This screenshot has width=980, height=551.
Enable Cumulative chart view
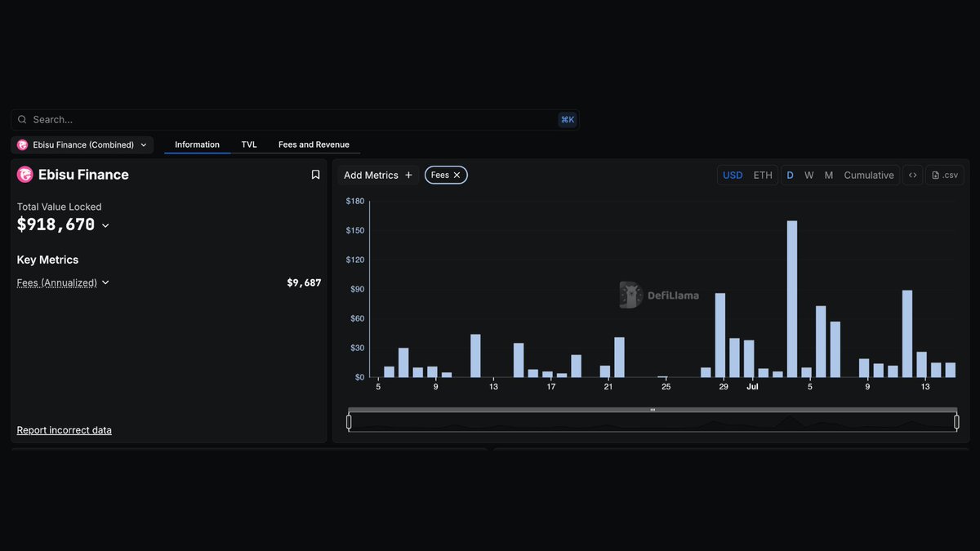coord(869,176)
